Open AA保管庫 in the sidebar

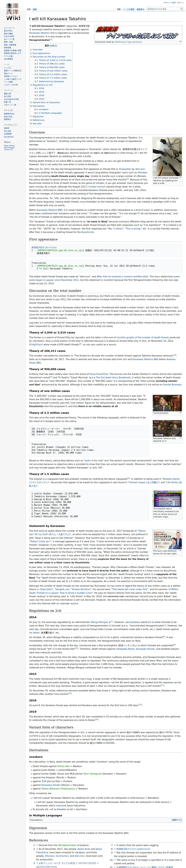pos(8,134)
